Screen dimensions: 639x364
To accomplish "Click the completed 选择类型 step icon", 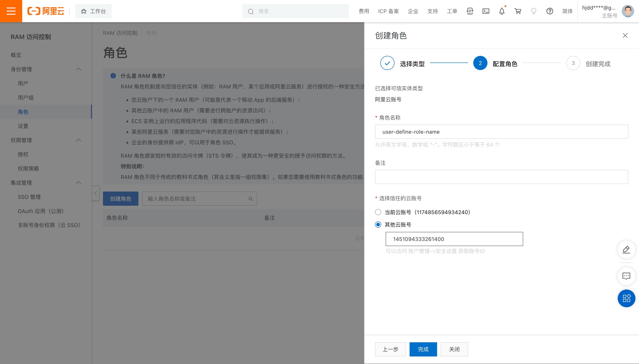I will (x=387, y=63).
